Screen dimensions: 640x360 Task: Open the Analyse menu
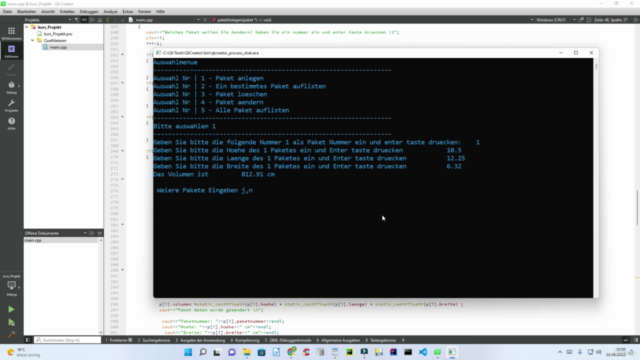pyautogui.click(x=110, y=12)
